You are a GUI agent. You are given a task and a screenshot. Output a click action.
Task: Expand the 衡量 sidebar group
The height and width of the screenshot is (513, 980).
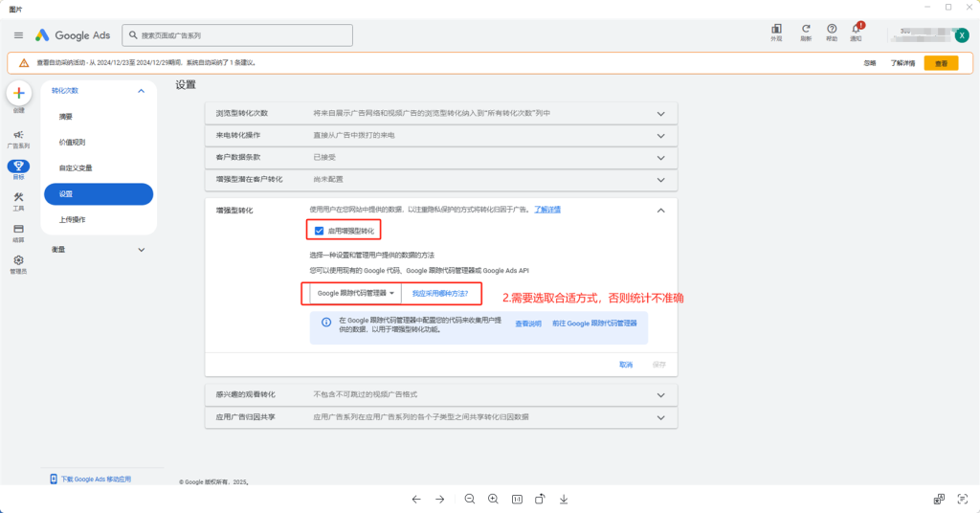tap(142, 250)
